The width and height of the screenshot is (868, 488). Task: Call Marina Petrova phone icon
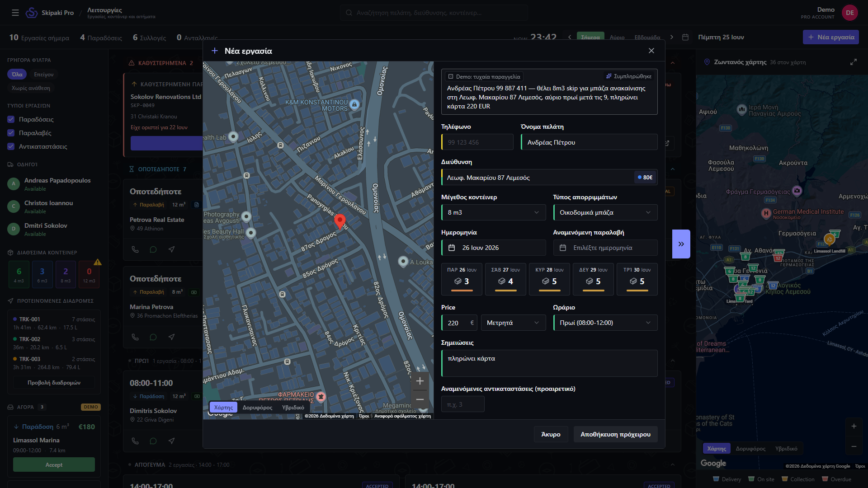click(135, 337)
